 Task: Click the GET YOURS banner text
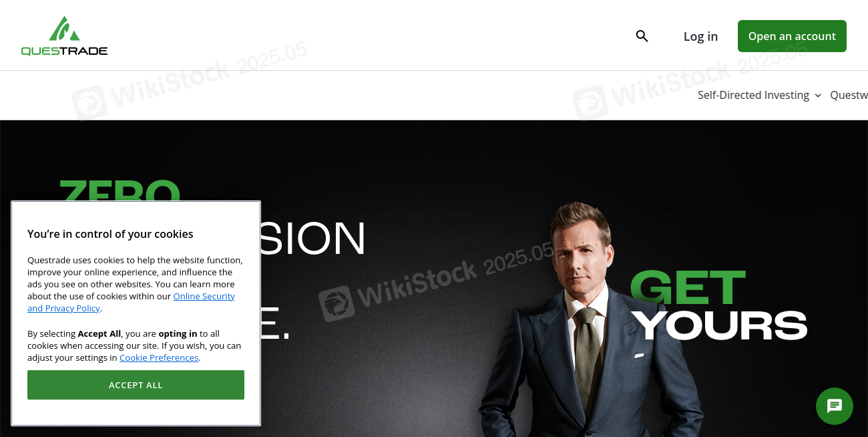(x=719, y=305)
